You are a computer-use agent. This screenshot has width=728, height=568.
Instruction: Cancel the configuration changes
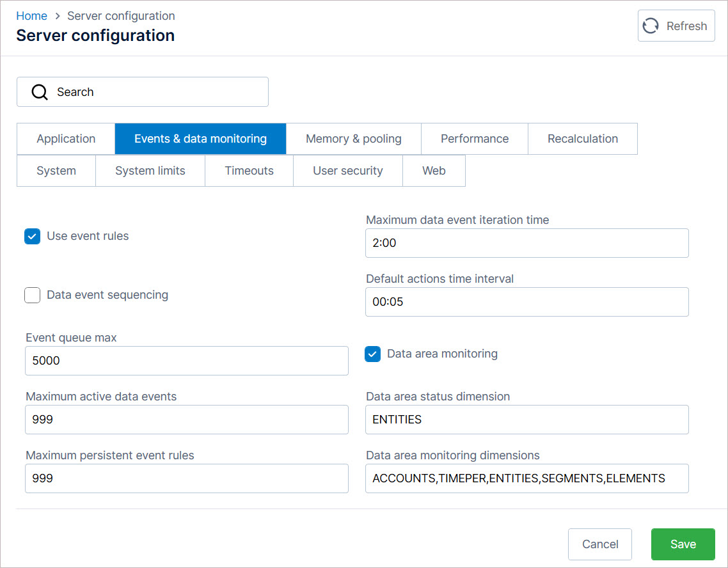(599, 544)
